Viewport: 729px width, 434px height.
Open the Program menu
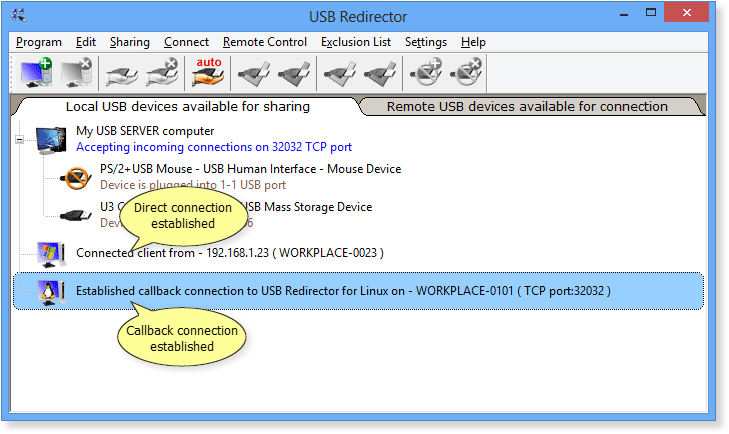pos(39,42)
